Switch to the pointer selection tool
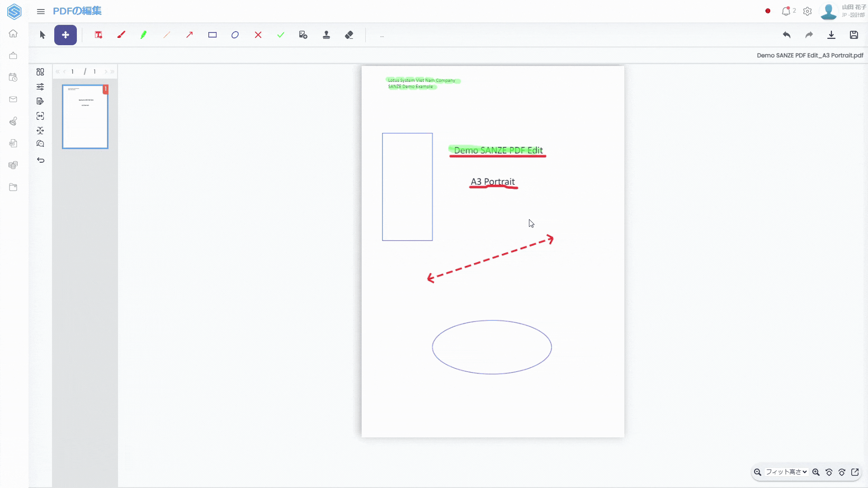Screen dimensions: 868x488 [42, 35]
